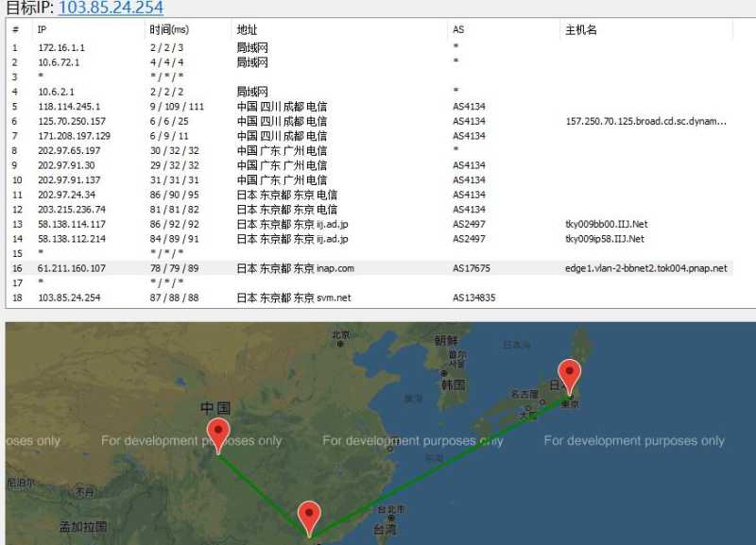Click address 日本 东京都 东京 svm.net

point(294,298)
